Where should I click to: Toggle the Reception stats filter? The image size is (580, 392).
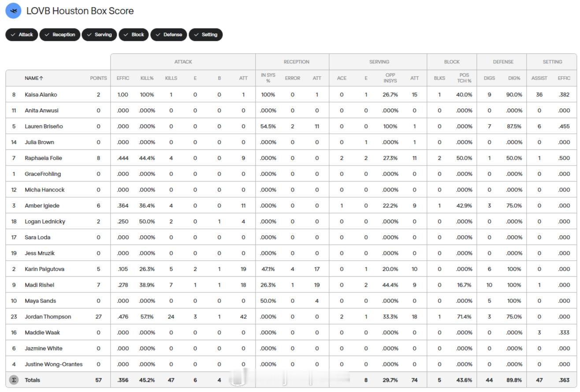pos(59,34)
